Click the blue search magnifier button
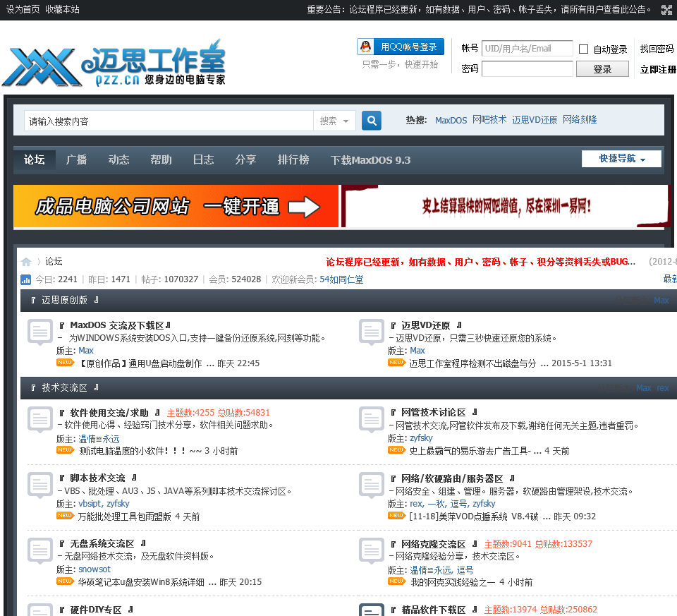This screenshot has width=677, height=616. coord(372,121)
